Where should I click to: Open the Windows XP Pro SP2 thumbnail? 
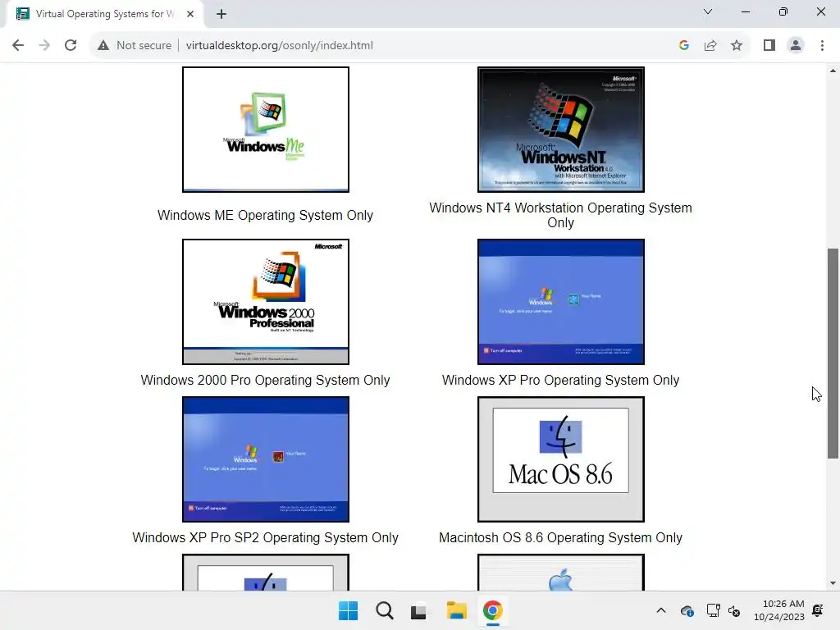266,459
